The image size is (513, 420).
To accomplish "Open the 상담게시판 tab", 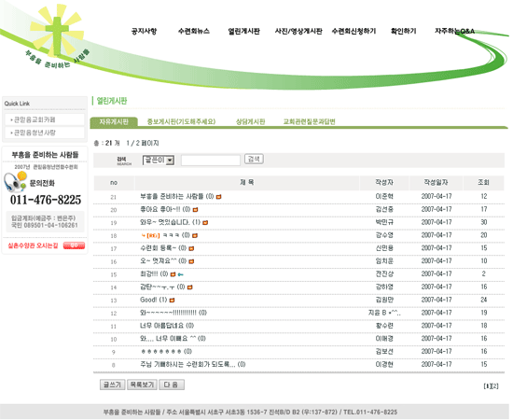I will (250, 121).
